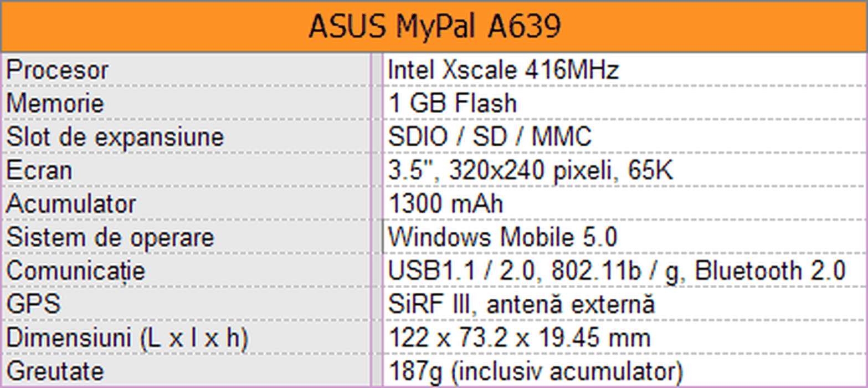Screen dimensions: 868x388
Task: Select the Ecran row label
Action: 39,171
